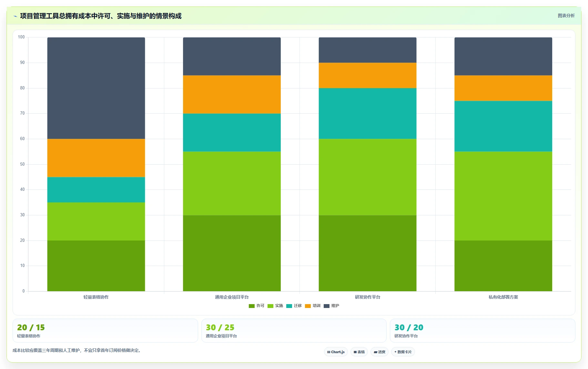
Task: Click the x-axis label 研发协作平台
Action: (368, 297)
